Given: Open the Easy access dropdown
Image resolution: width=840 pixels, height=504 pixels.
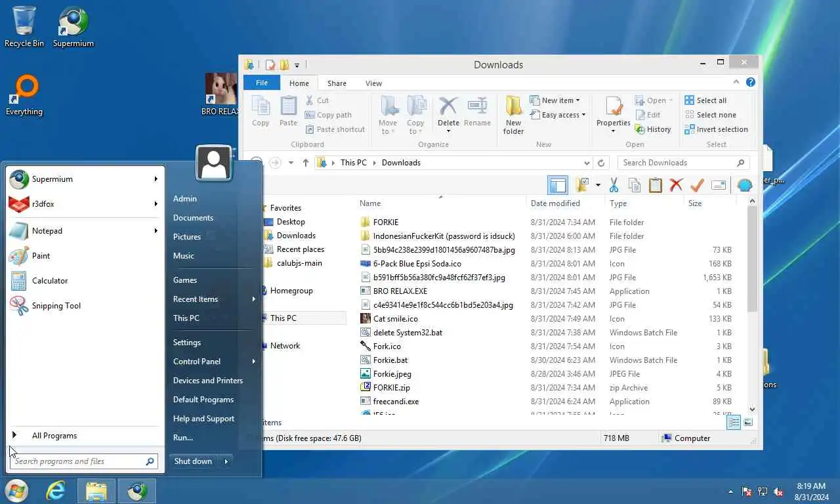Looking at the screenshot, I should 557,115.
